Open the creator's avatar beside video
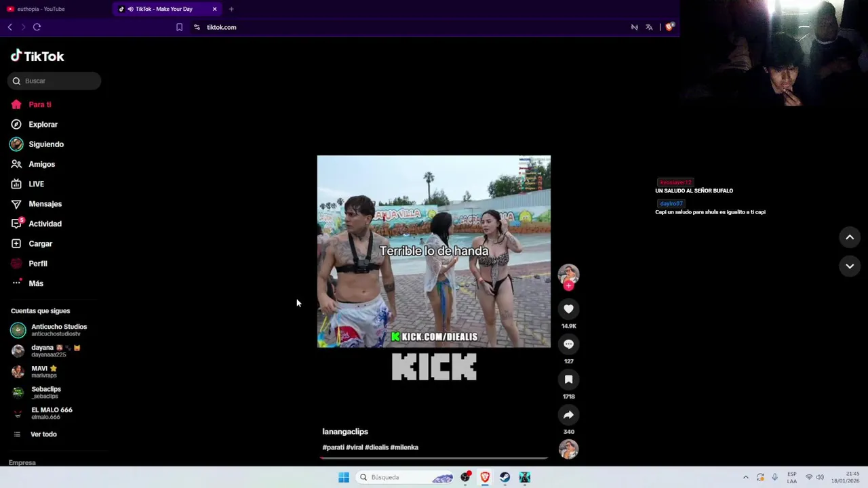 (568, 274)
